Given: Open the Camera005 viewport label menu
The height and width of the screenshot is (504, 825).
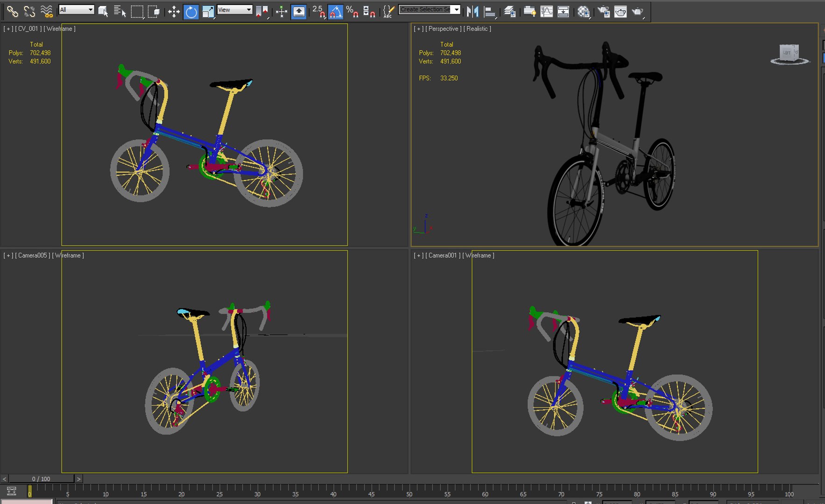Looking at the screenshot, I should [33, 255].
